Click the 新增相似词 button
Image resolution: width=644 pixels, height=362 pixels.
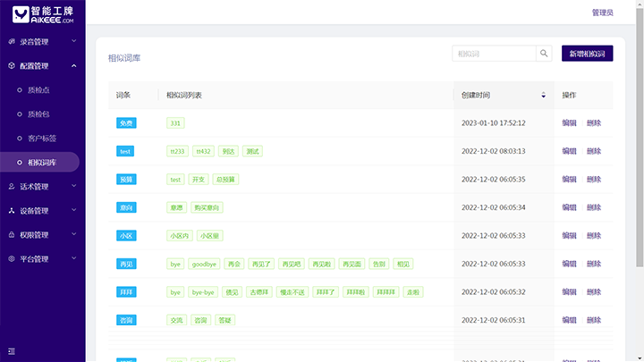tap(587, 54)
